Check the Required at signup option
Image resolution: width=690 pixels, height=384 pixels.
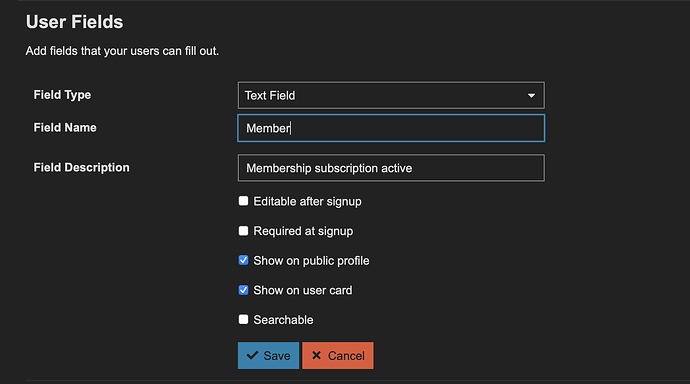pyautogui.click(x=243, y=230)
